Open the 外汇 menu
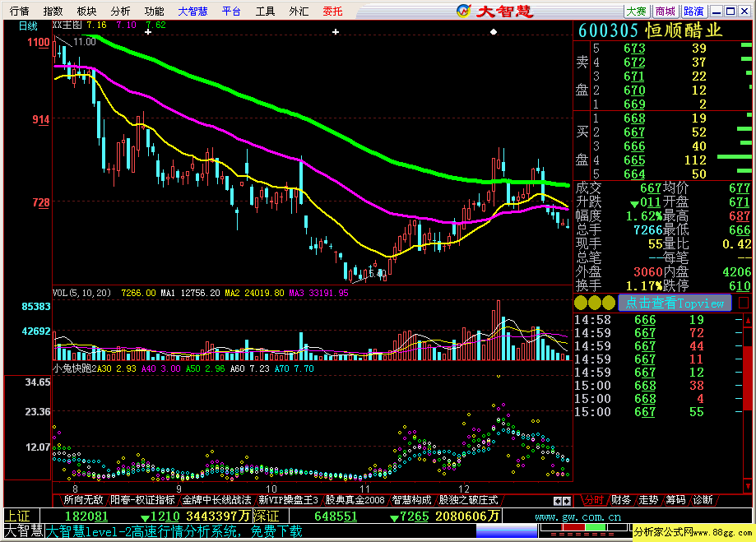Image resolution: width=756 pixels, height=542 pixels. [x=299, y=11]
